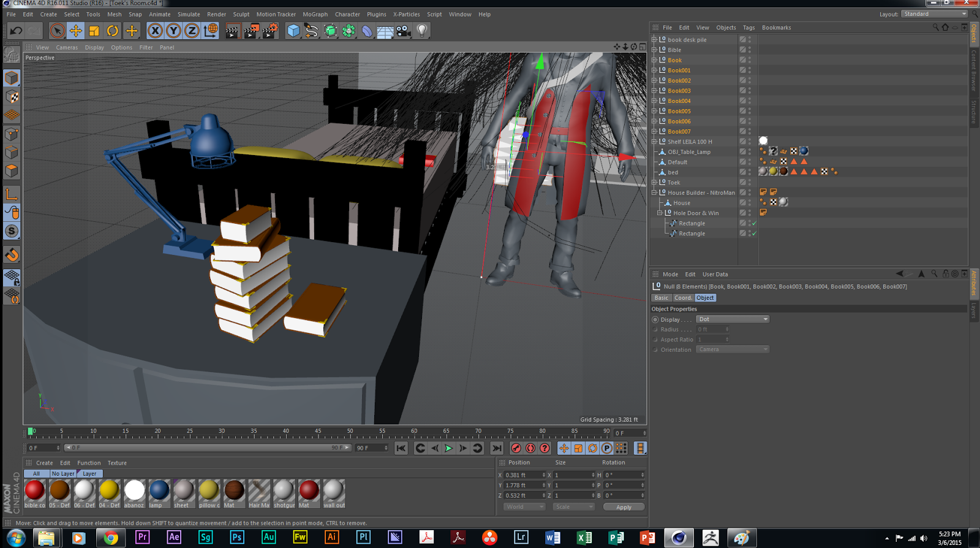Image resolution: width=980 pixels, height=548 pixels.
Task: Click the X position input field
Action: pyautogui.click(x=522, y=475)
